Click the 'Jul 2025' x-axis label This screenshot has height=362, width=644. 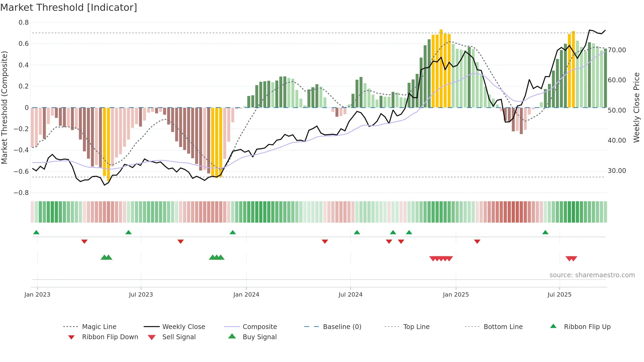(x=559, y=294)
